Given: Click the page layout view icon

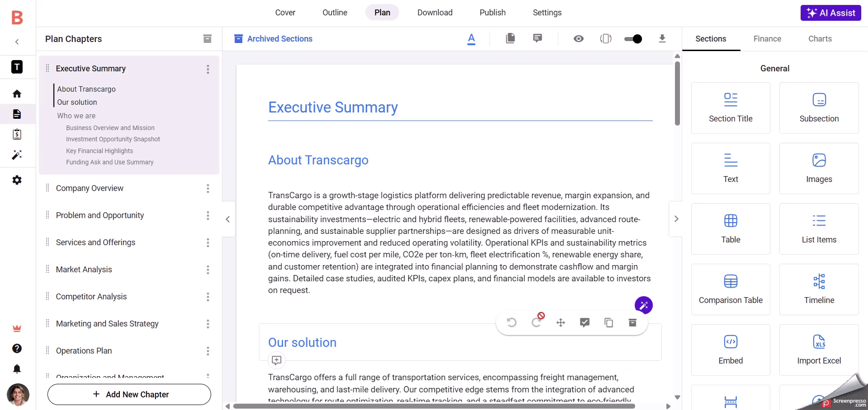Looking at the screenshot, I should pos(606,39).
